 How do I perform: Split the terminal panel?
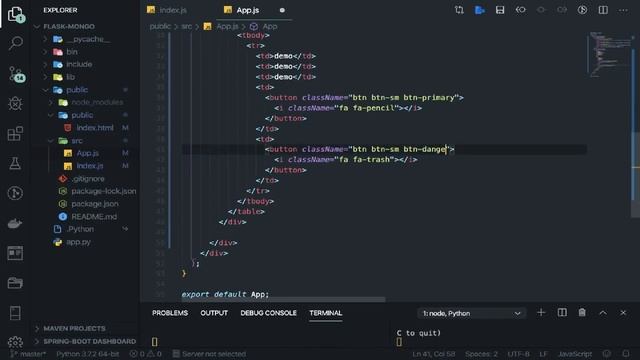[562, 313]
